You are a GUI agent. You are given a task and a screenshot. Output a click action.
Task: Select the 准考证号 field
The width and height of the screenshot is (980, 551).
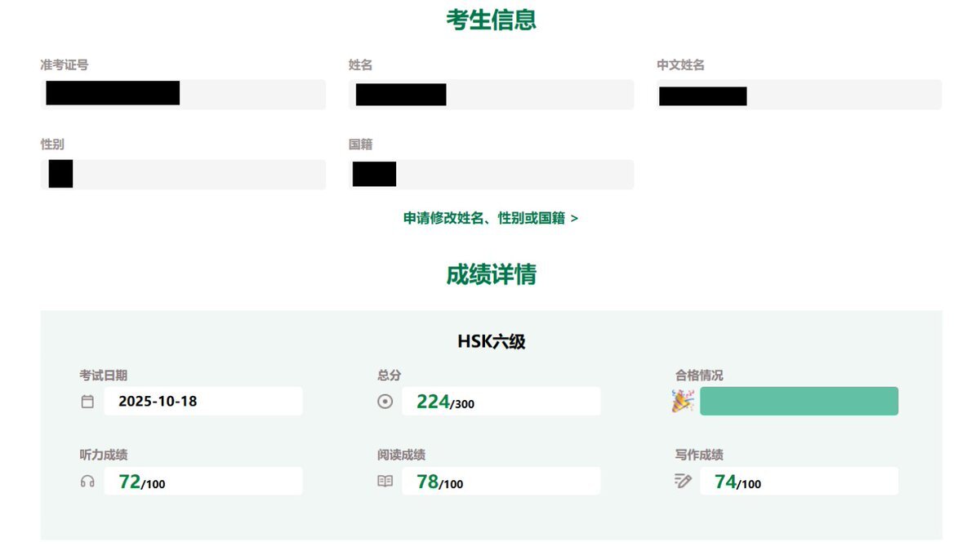(x=183, y=95)
